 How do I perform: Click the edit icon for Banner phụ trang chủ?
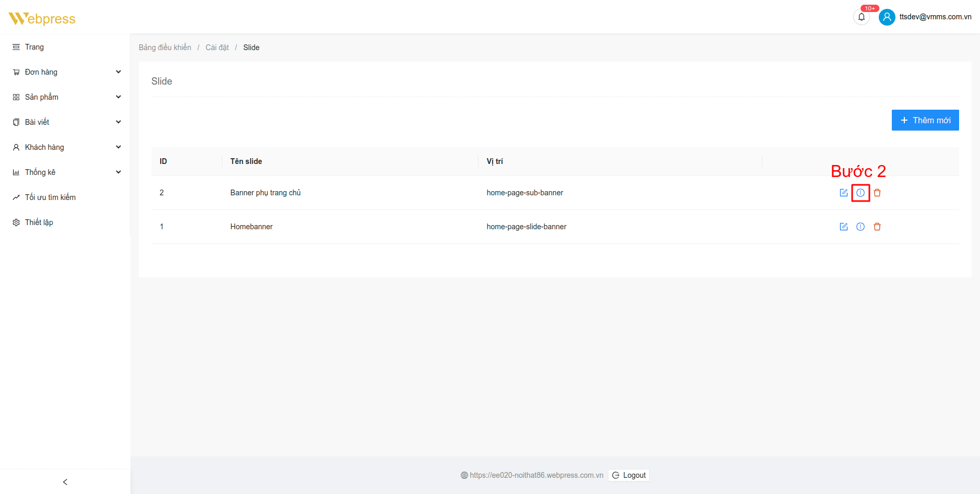[x=843, y=193]
